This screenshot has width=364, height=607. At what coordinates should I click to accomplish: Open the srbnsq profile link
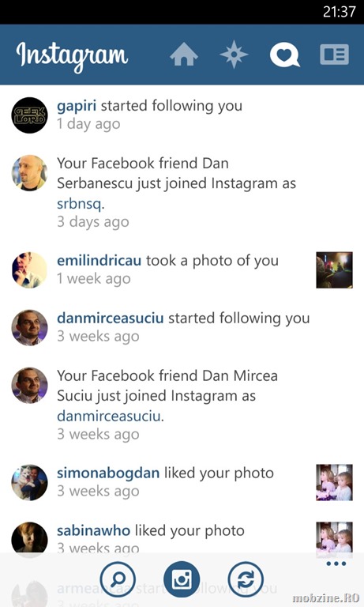pos(79,203)
